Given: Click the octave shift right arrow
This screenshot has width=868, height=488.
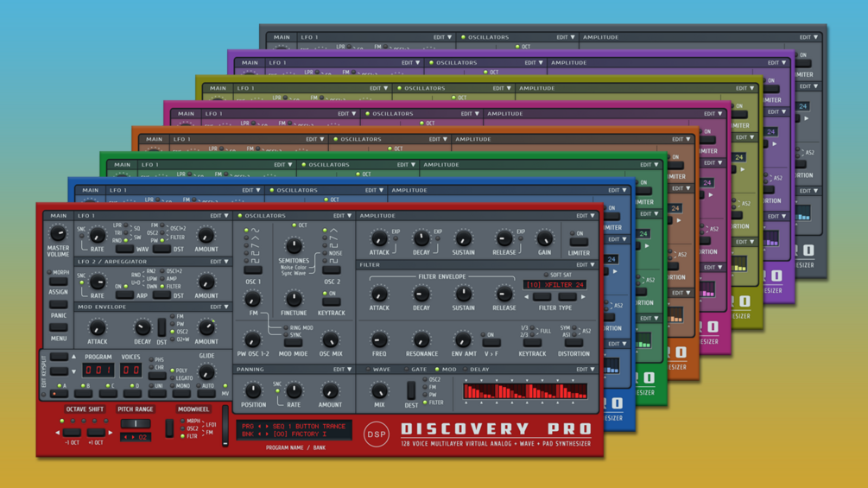Looking at the screenshot, I should 111,433.
